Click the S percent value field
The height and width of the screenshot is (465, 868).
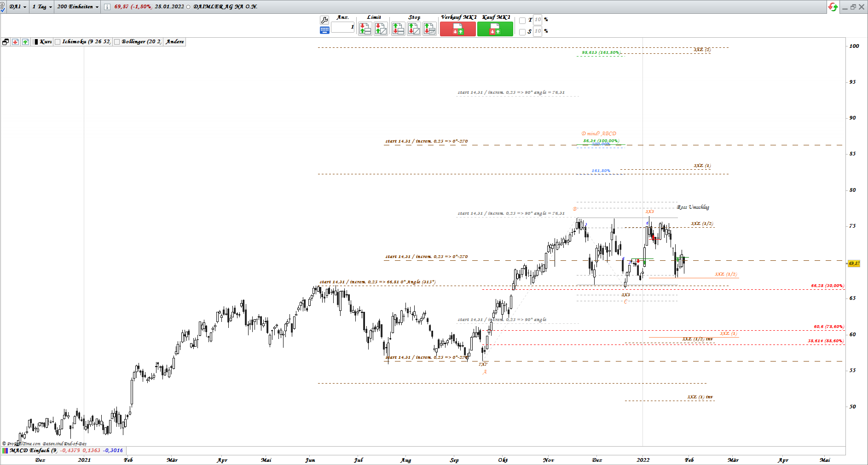pos(538,31)
